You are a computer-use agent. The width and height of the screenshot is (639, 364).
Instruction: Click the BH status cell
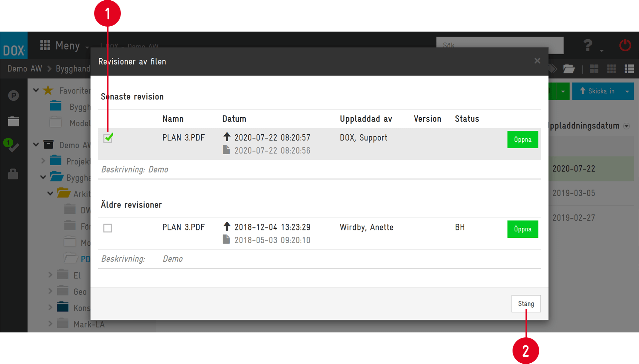click(x=460, y=227)
